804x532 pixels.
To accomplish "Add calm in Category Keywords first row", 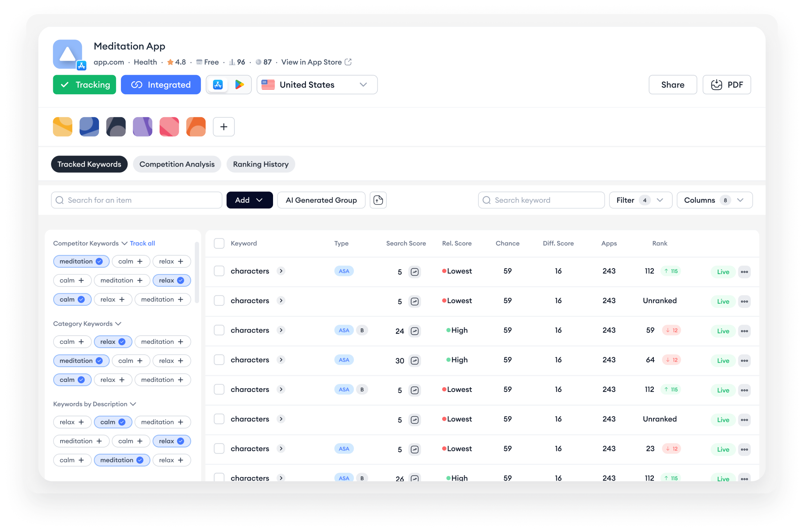I will click(x=72, y=342).
